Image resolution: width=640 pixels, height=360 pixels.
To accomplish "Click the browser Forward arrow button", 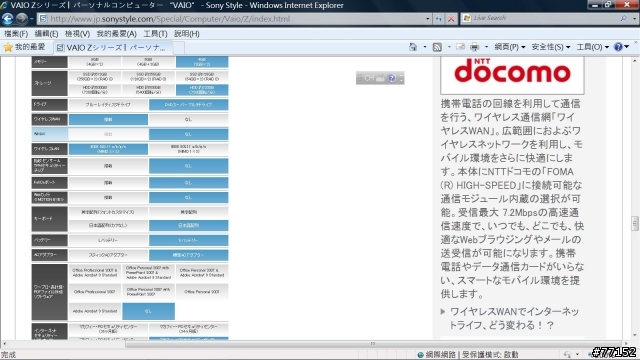I will click(22, 19).
